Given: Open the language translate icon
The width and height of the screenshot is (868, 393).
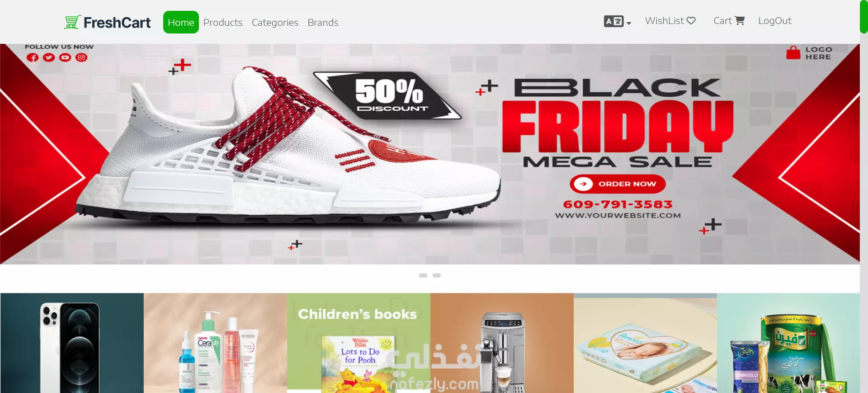Looking at the screenshot, I should (613, 21).
